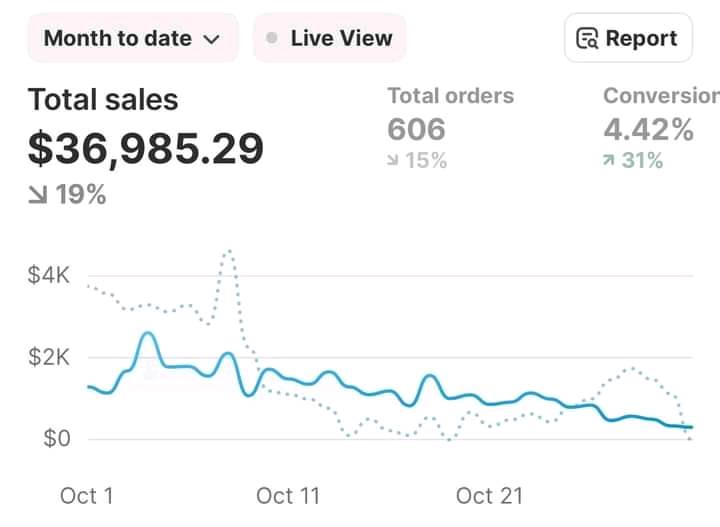720x527 pixels.
Task: Open the Conversion rate metric
Action: pyautogui.click(x=660, y=96)
